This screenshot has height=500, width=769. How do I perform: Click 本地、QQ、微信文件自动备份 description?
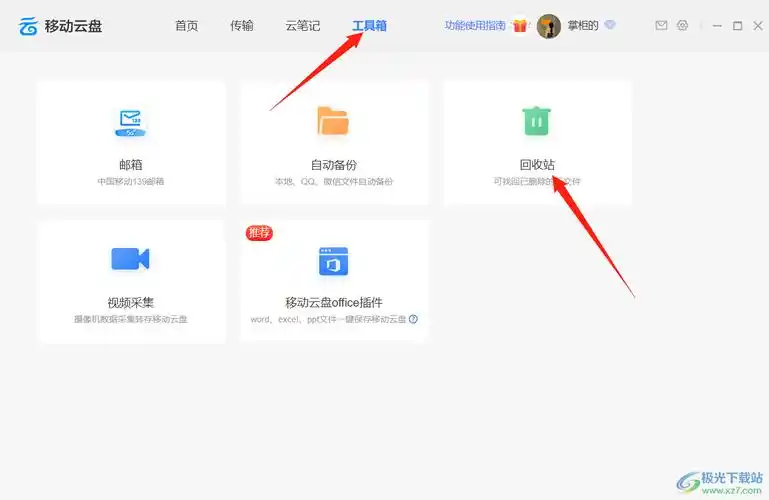pyautogui.click(x=333, y=181)
